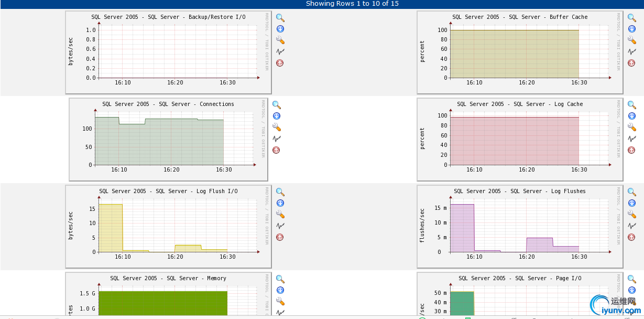Open the Log Cache graph image

520,139
